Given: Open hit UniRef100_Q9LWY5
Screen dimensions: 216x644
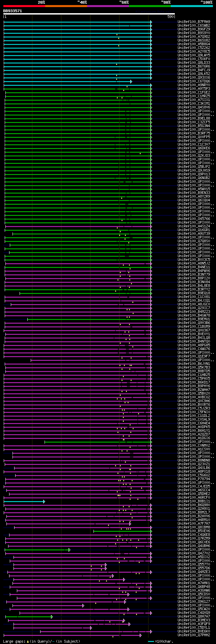Looking at the screenshot, I should click(194, 55).
